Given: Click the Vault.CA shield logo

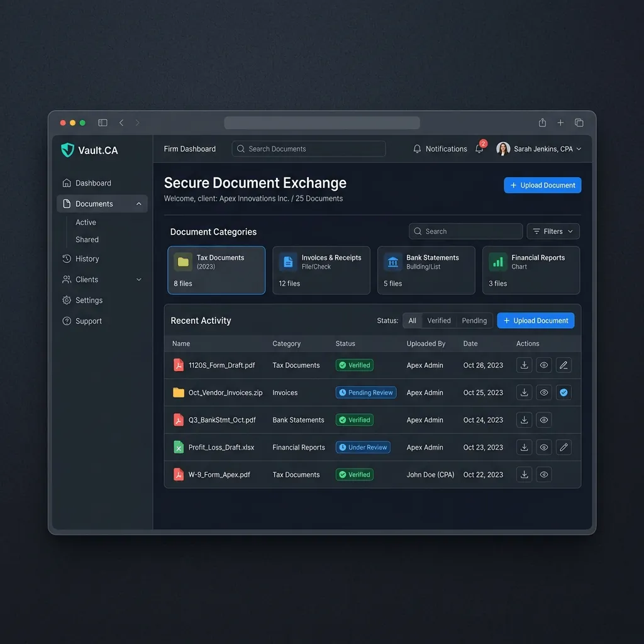Looking at the screenshot, I should [x=67, y=150].
